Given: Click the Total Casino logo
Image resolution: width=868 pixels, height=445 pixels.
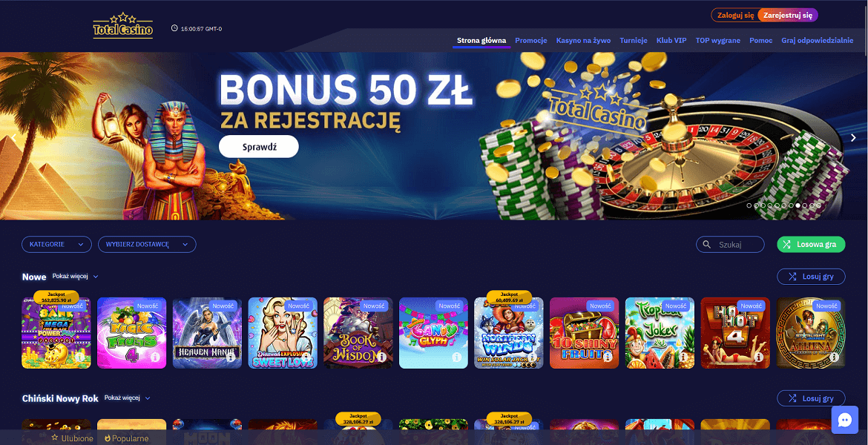Looking at the screenshot, I should (123, 26).
